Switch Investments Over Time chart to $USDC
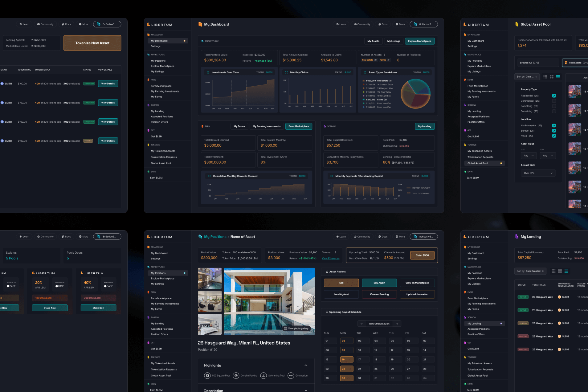This screenshot has height=392, width=588. click(x=269, y=72)
